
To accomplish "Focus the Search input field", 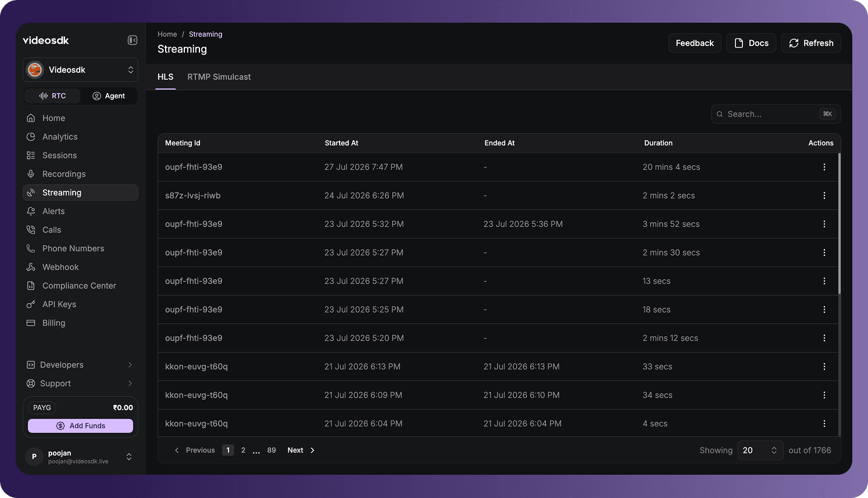I will click(776, 114).
